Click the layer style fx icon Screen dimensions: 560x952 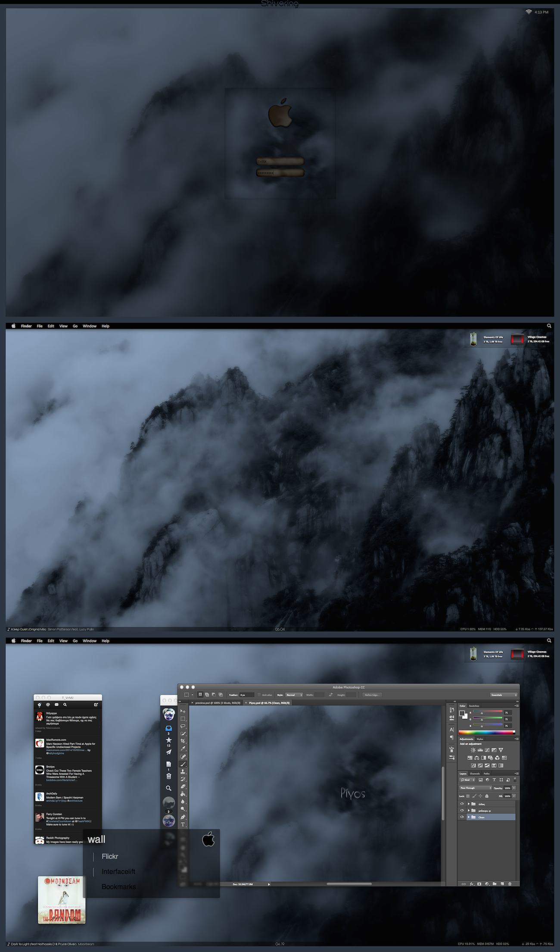472,884
